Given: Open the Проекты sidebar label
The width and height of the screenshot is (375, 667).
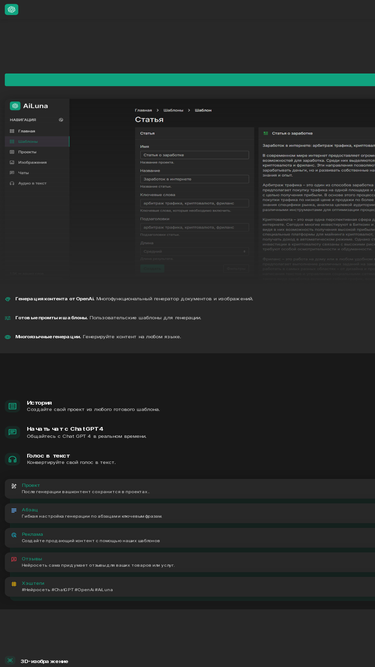Looking at the screenshot, I should click(x=27, y=152).
